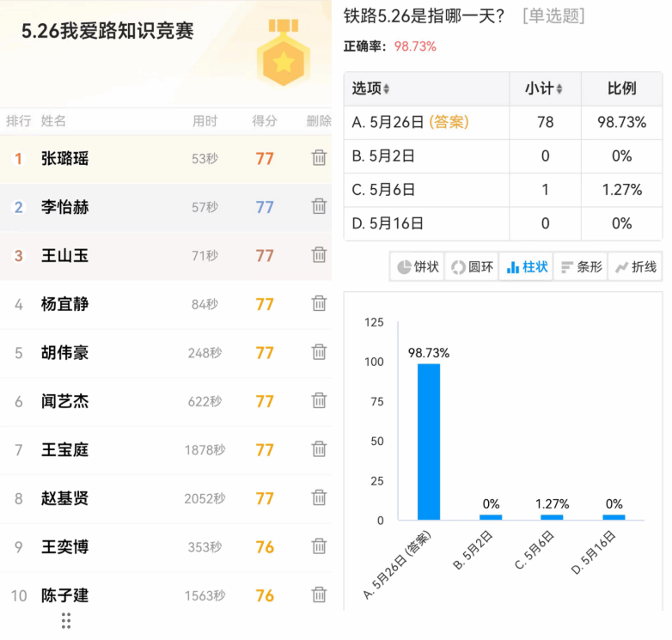Viewport: 672px width, 640px height.
Task: Switch chart to 圆环 donut view
Action: click(x=473, y=267)
